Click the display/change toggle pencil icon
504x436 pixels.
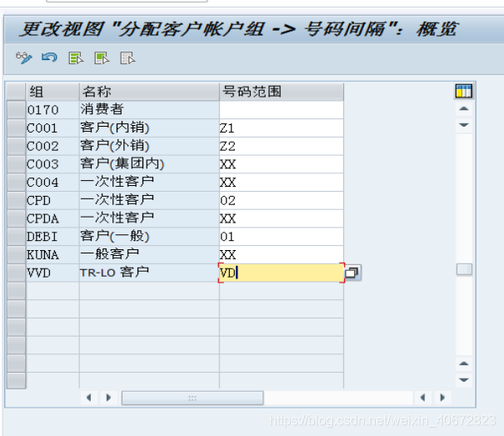[24, 58]
